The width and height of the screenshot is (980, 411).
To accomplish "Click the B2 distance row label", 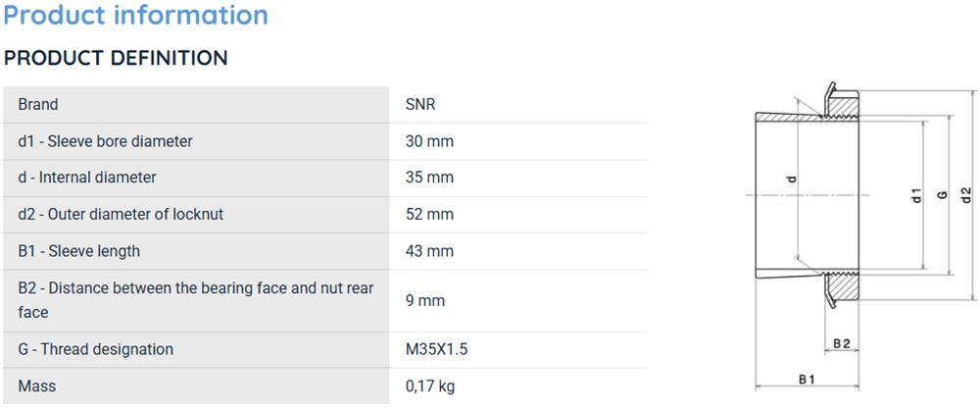I will pyautogui.click(x=196, y=300).
